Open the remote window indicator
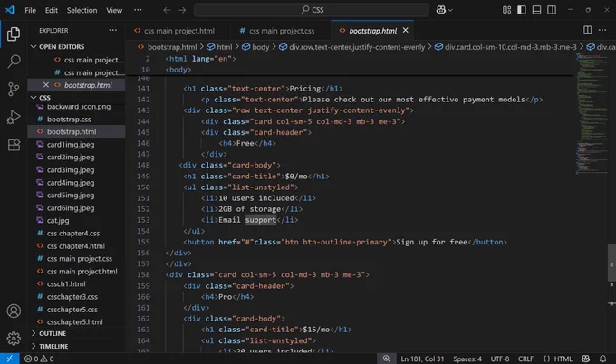The width and height of the screenshot is (616, 364). click(9, 359)
